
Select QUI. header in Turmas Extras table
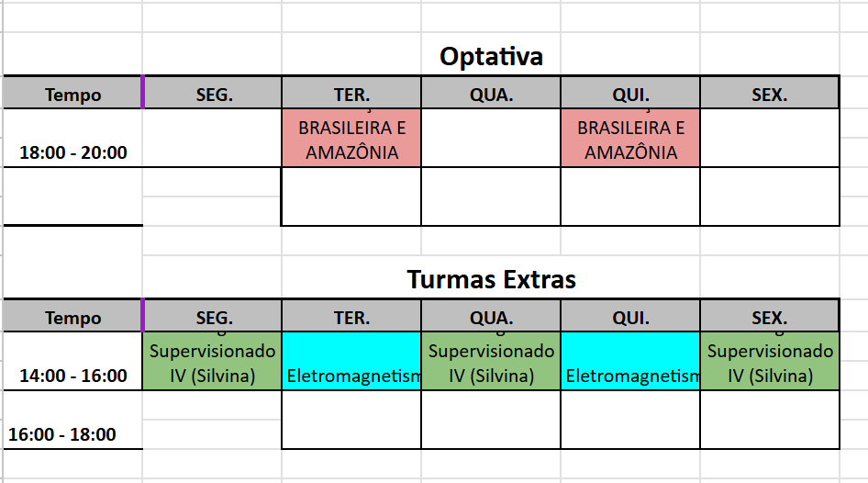pos(630,318)
